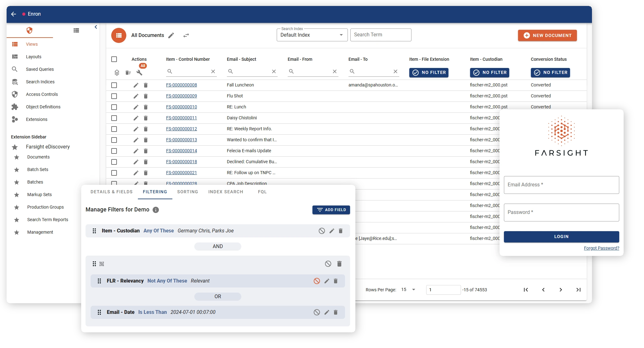Screen dimensions: 644x348
Task: Open the INDEX SEARCH tab
Action: (x=226, y=192)
